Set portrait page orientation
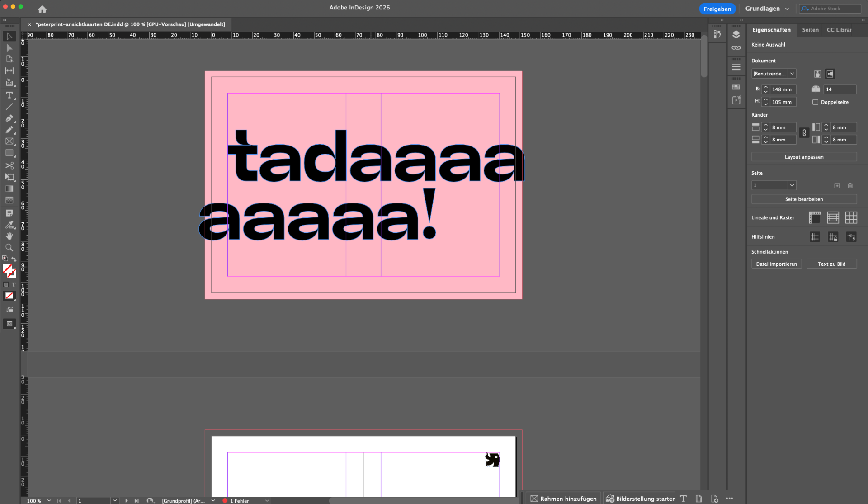Image resolution: width=868 pixels, height=504 pixels. (x=817, y=74)
